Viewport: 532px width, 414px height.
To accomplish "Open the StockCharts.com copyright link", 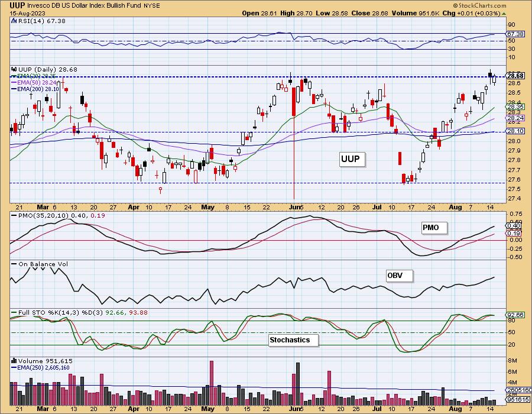I will (x=480, y=5).
